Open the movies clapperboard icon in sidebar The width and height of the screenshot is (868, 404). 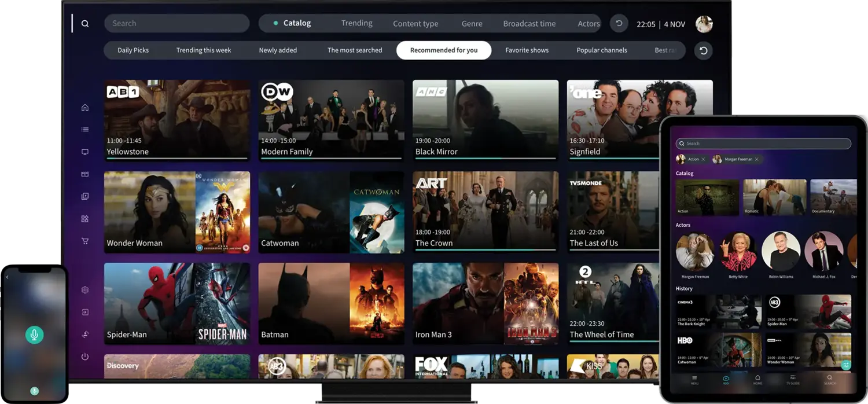coord(85,174)
